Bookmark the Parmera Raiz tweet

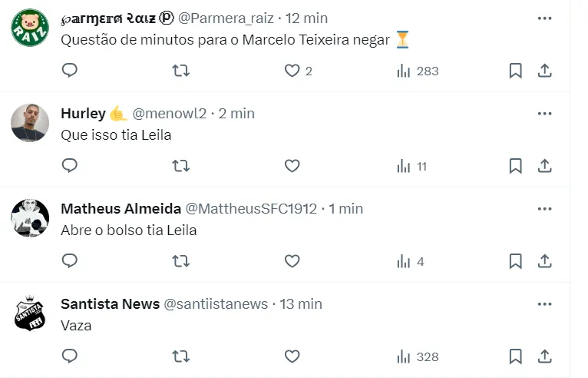(x=516, y=71)
